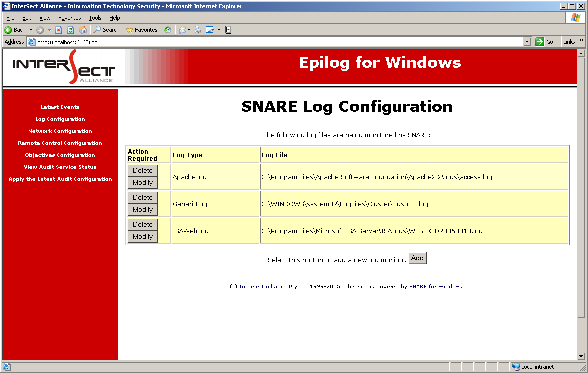
Task: Click the Windows flag logo in toolbar
Action: (x=575, y=18)
